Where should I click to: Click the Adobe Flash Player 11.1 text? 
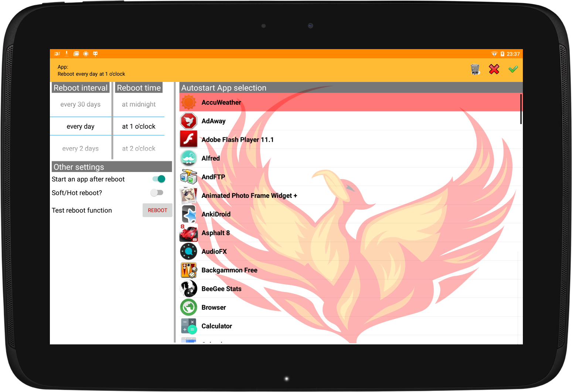(x=238, y=140)
